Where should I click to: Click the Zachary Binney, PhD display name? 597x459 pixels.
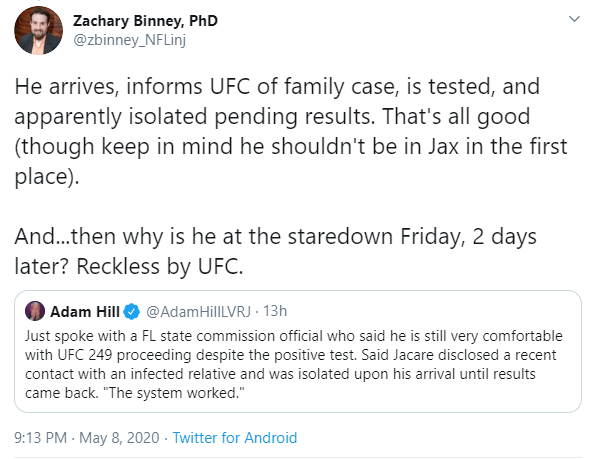(x=145, y=21)
